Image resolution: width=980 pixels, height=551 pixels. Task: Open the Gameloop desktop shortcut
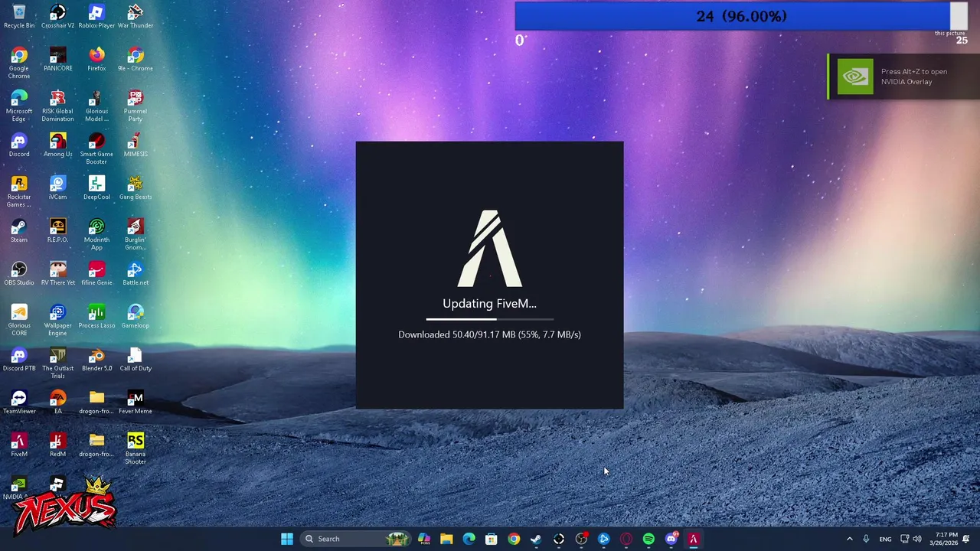136,316
